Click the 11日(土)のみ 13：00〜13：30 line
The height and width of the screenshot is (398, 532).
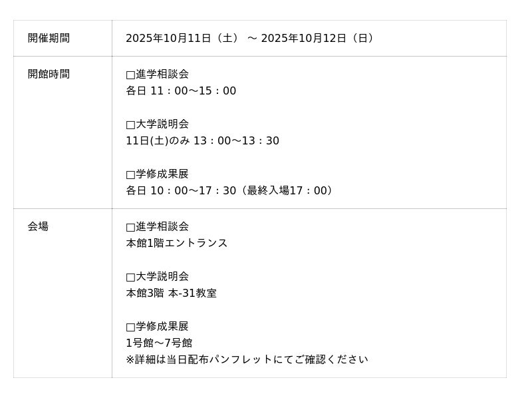point(202,141)
